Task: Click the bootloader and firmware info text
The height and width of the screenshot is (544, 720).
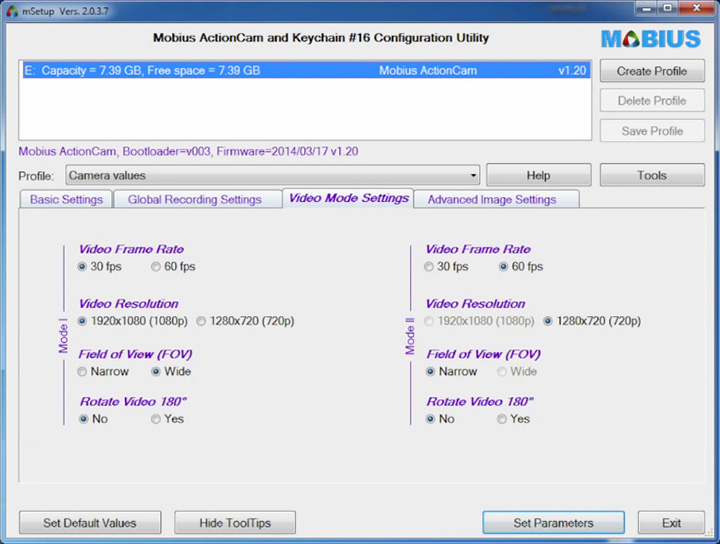Action: [x=188, y=151]
